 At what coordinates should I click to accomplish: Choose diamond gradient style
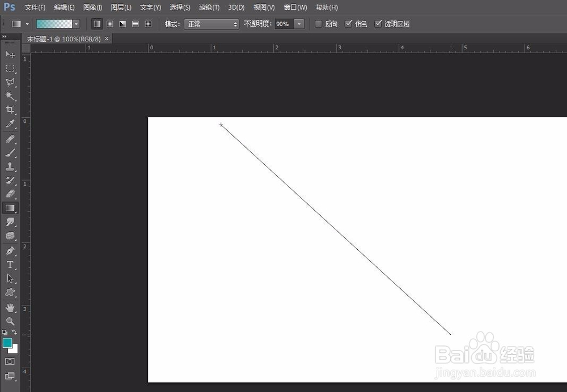point(148,24)
